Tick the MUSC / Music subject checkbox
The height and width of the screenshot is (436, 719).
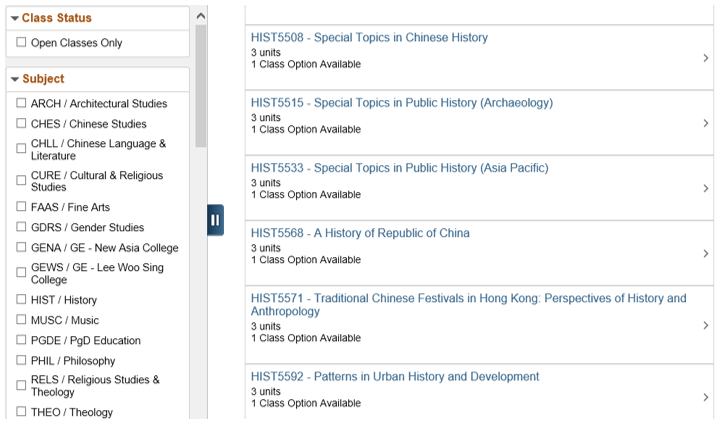coord(21,320)
